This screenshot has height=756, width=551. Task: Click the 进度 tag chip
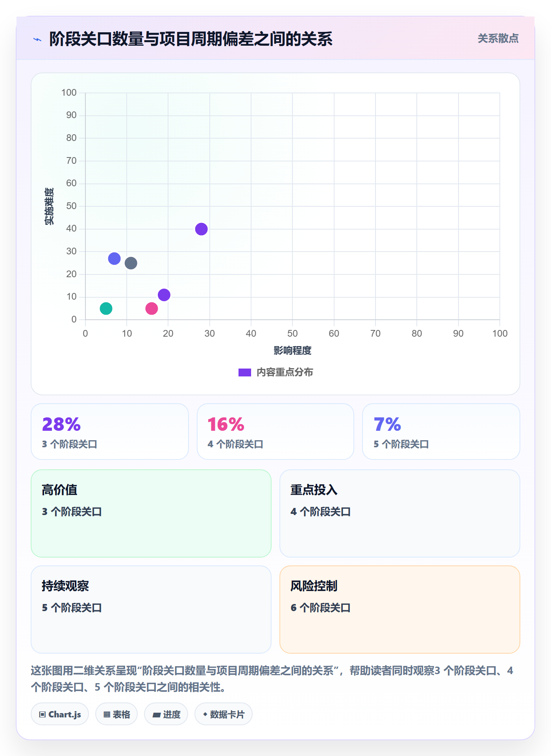[166, 714]
